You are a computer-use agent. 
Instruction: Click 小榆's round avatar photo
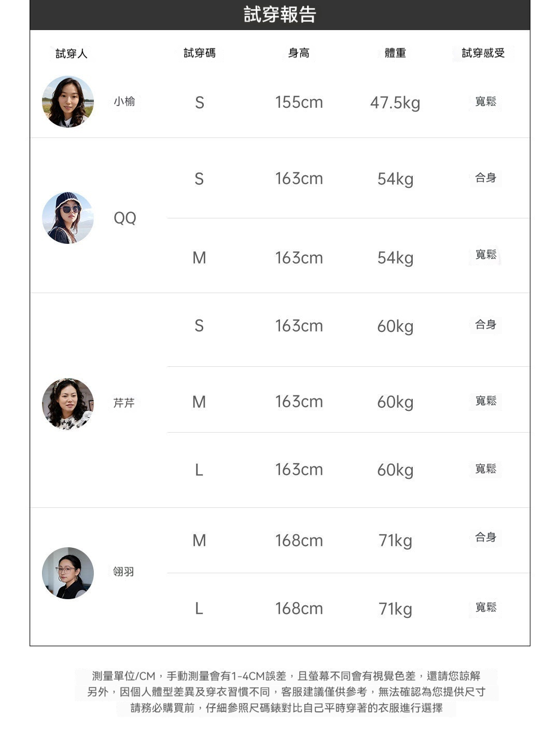(68, 102)
